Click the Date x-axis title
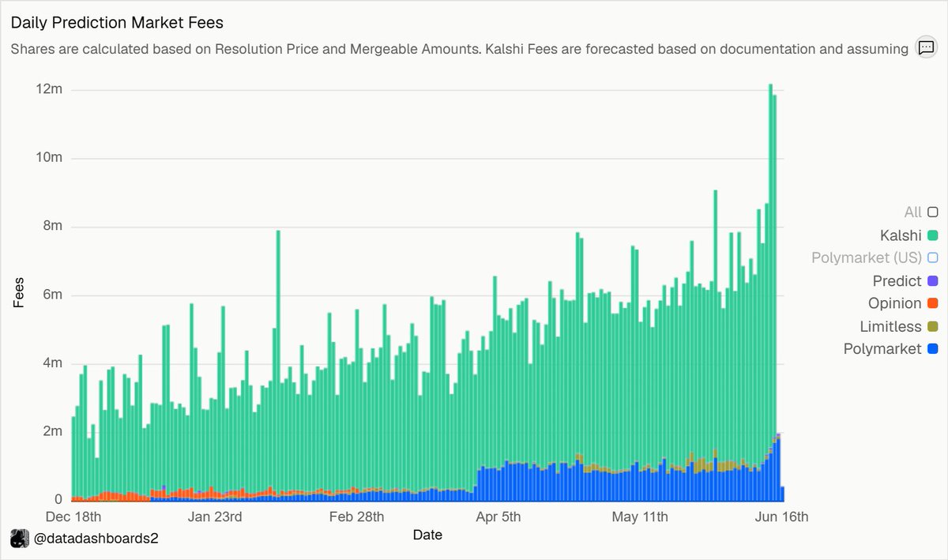 (x=427, y=535)
